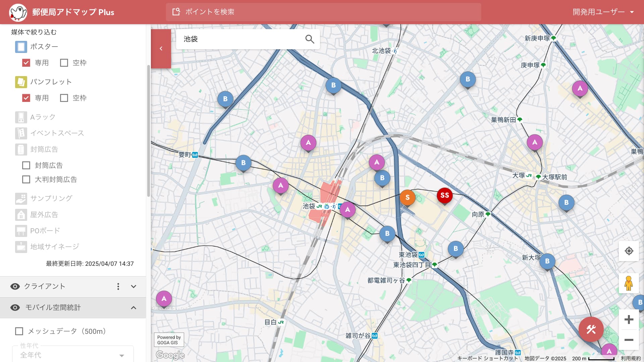Open Street View pegman
This screenshot has width=644, height=362.
[x=628, y=284]
